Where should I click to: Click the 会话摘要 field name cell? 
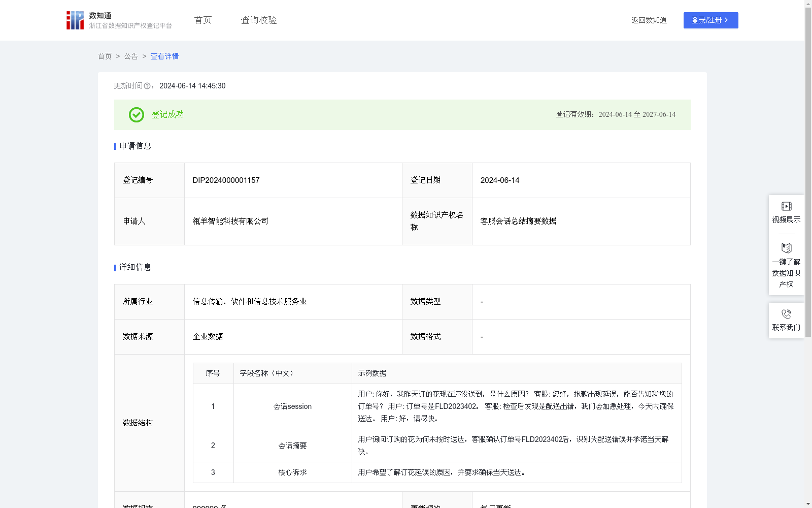tap(293, 446)
